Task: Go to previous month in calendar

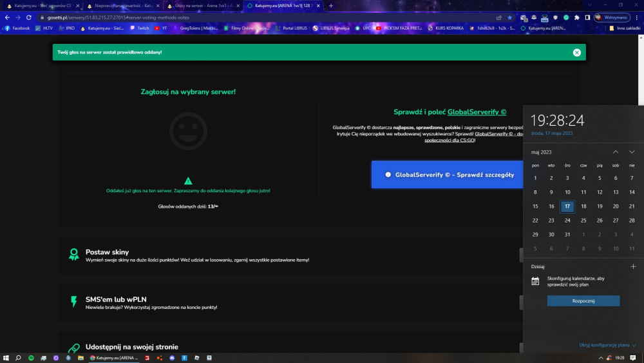Action: pyautogui.click(x=616, y=152)
